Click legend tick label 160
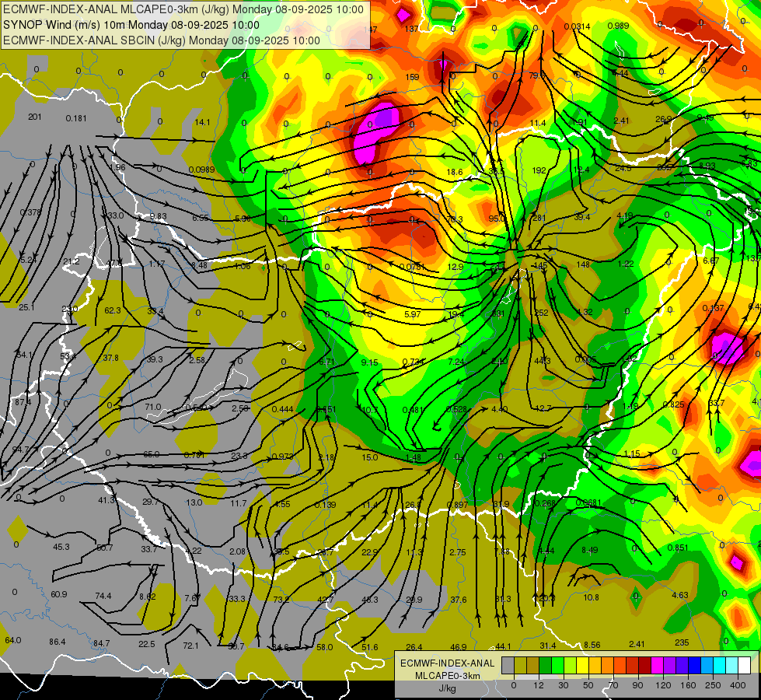Screen dimensions: 761x700 [688, 685]
